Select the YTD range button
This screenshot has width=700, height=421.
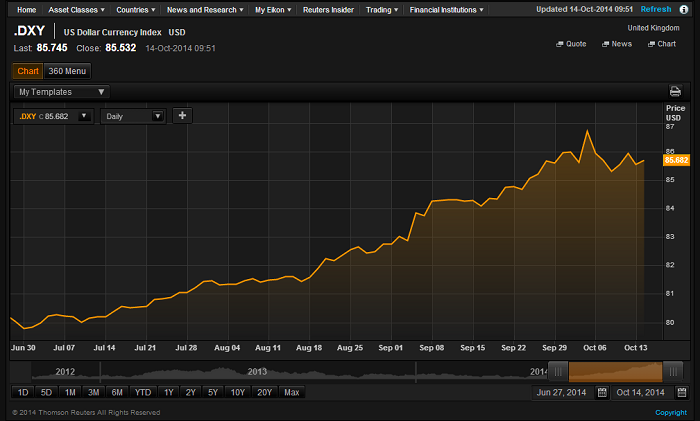coord(143,392)
